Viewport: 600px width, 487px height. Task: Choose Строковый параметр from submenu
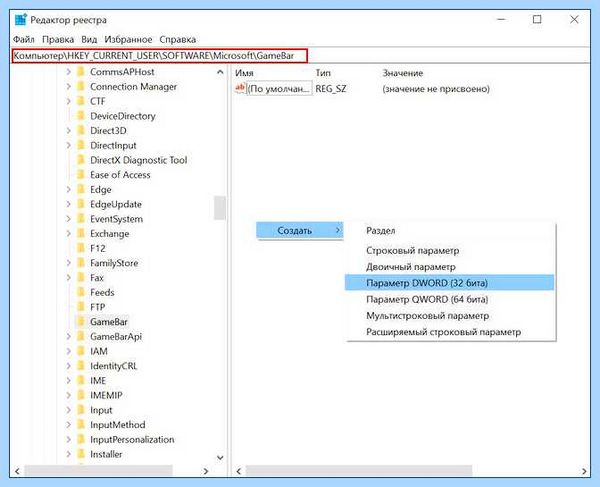coord(449,251)
